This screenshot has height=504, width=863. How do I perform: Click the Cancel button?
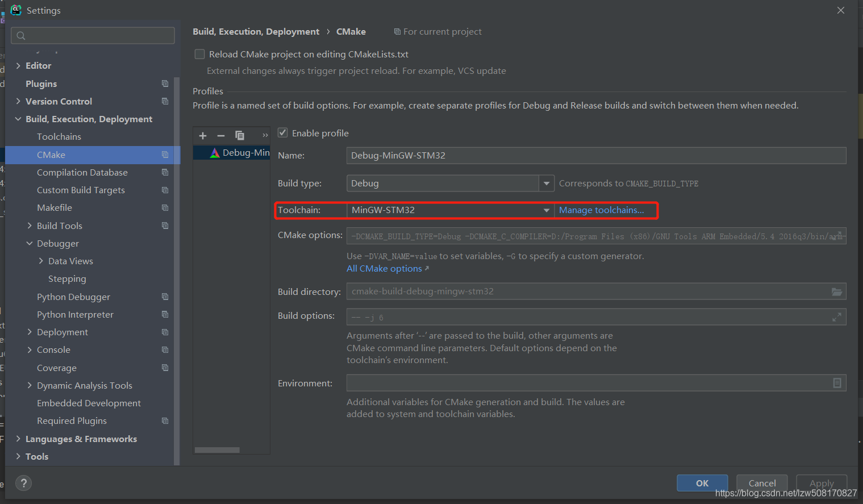pos(762,483)
